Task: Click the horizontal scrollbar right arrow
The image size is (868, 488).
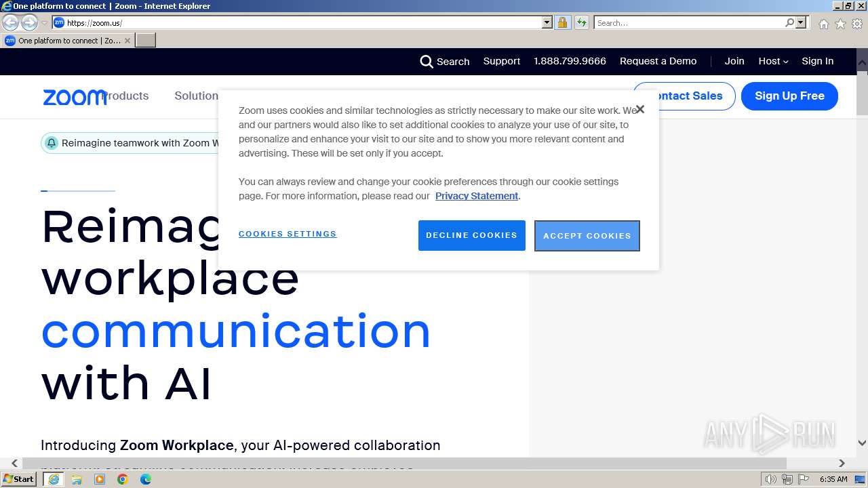Action: (842, 463)
